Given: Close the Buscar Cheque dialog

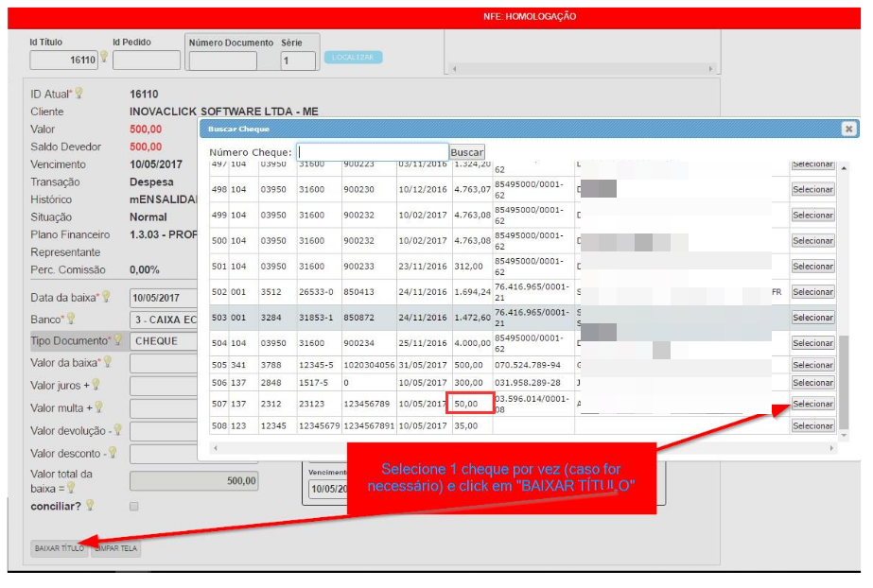Looking at the screenshot, I should point(848,129).
